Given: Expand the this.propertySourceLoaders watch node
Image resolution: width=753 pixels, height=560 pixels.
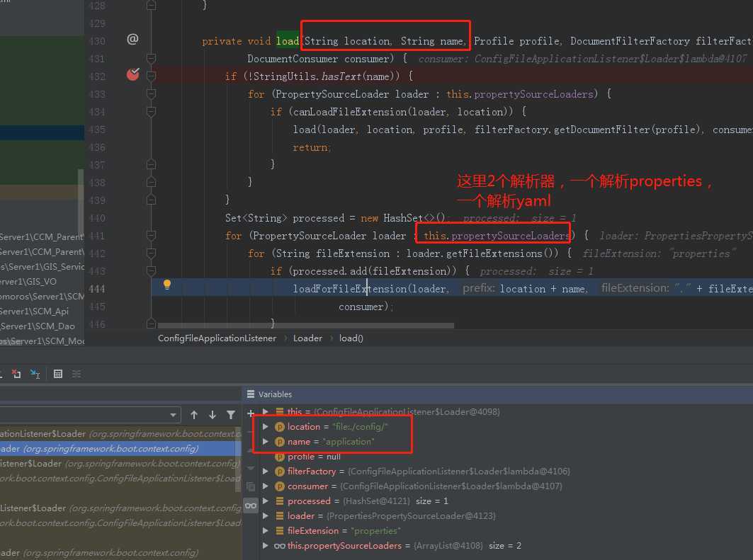Looking at the screenshot, I should pos(265,546).
